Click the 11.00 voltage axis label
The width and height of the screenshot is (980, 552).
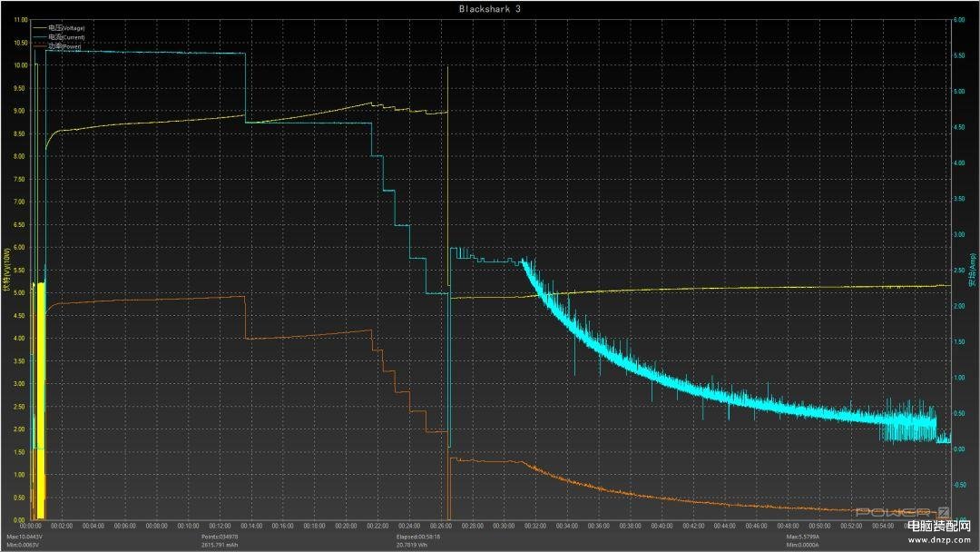pos(21,20)
